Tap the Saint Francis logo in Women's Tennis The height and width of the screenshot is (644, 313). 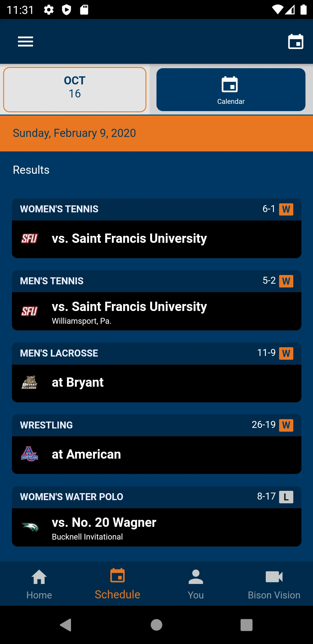30,239
